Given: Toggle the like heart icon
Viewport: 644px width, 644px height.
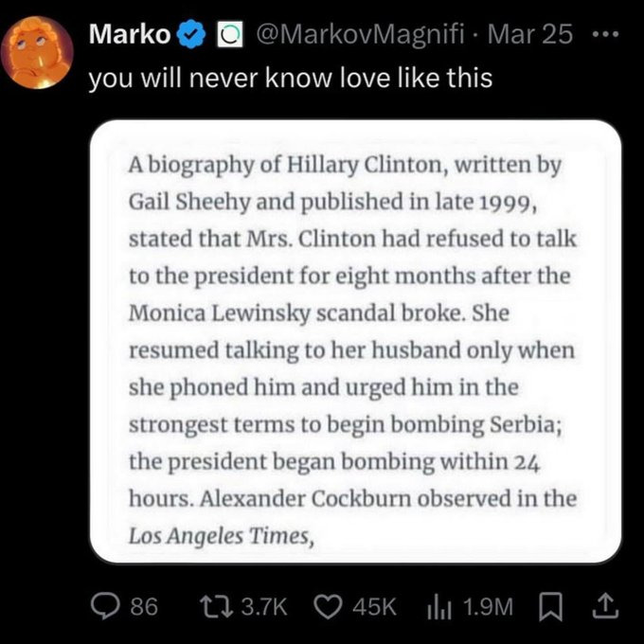Looking at the screenshot, I should (x=331, y=604).
